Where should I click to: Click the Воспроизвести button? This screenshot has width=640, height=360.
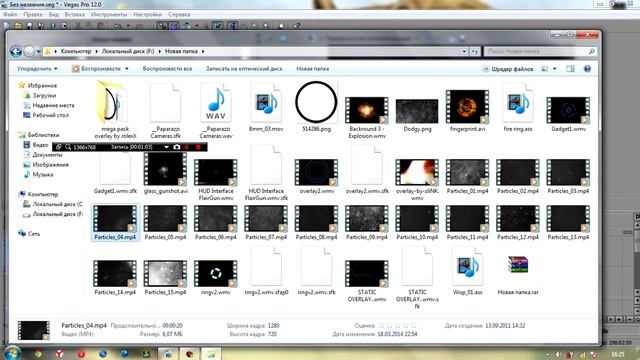tap(97, 69)
